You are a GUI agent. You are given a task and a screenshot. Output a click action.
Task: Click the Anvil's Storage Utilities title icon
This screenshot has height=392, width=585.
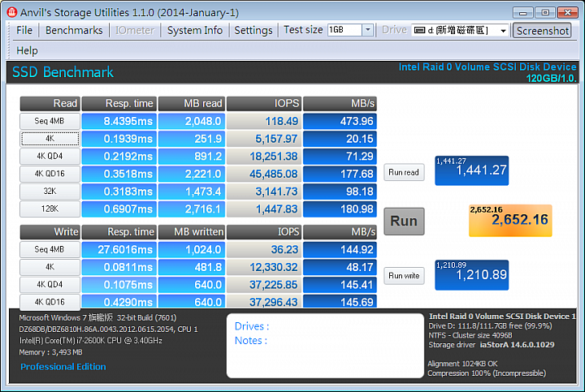(12, 12)
